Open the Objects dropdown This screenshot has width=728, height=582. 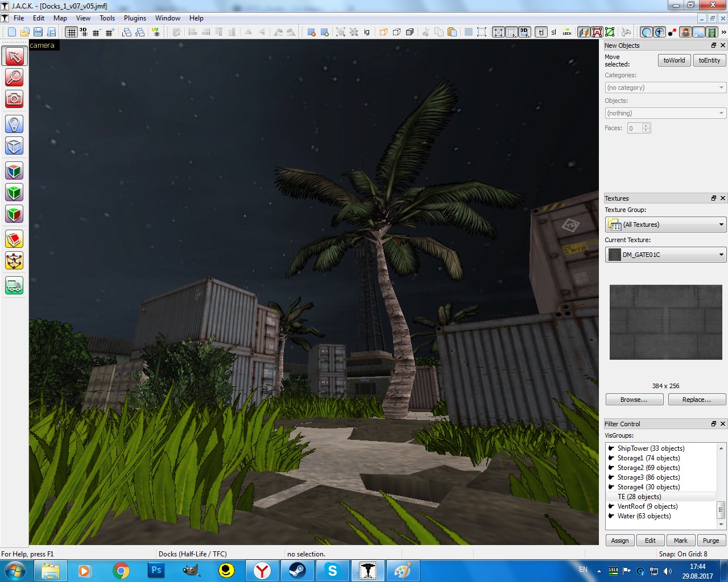(665, 113)
